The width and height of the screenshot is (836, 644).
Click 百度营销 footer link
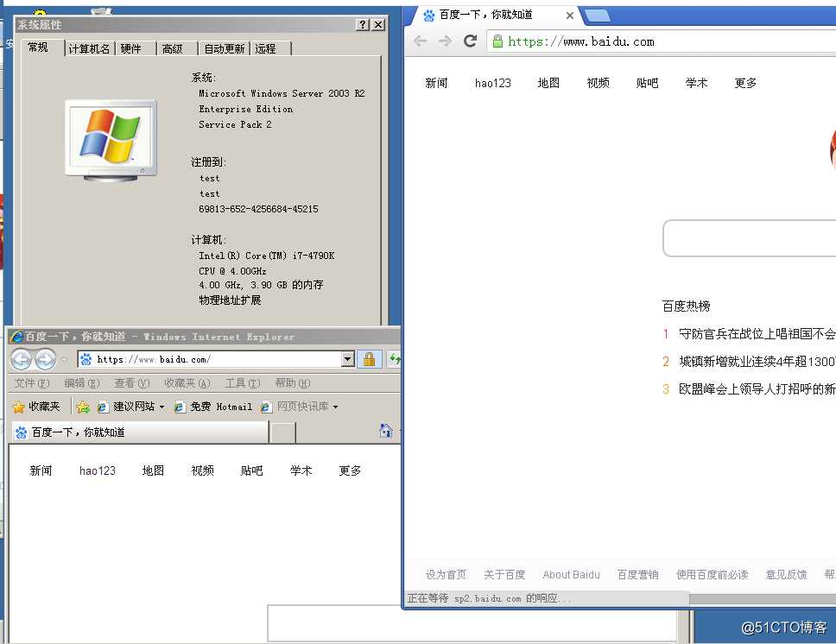(637, 575)
